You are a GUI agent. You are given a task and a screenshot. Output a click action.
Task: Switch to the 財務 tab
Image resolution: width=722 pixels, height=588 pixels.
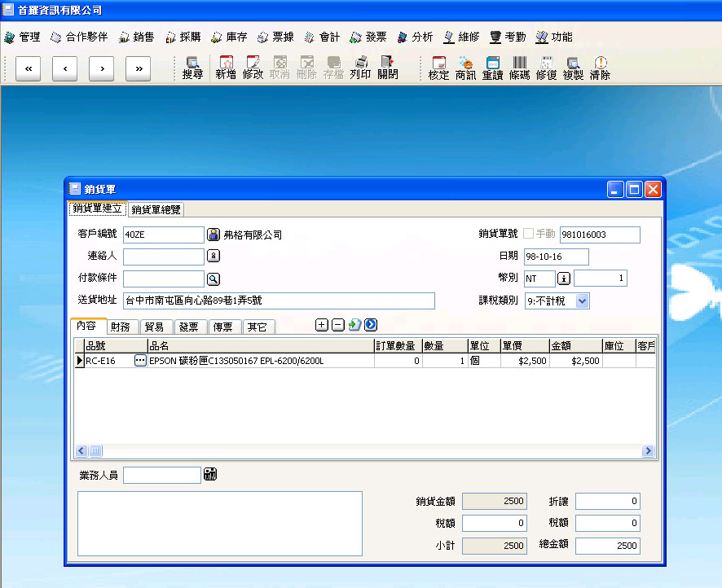[x=122, y=327]
